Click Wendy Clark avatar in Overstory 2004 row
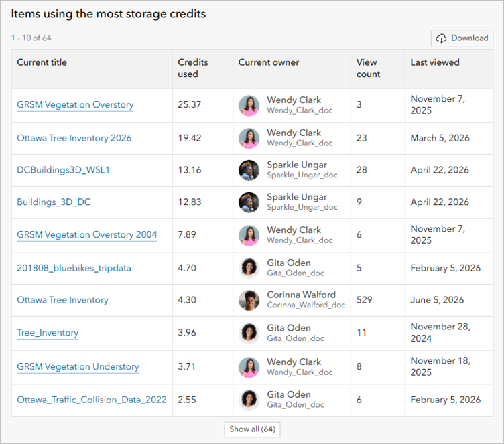Image resolution: width=504 pixels, height=444 pixels. 249,236
